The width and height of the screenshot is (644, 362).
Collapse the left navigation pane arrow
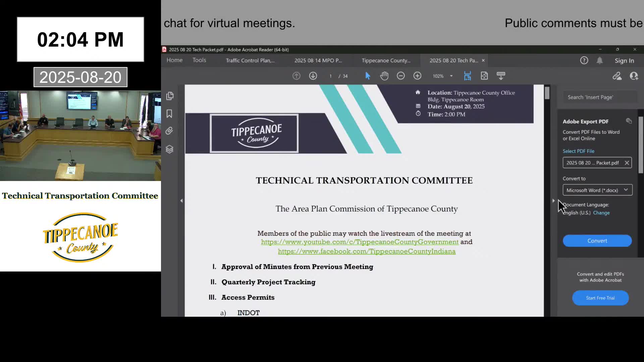(181, 201)
